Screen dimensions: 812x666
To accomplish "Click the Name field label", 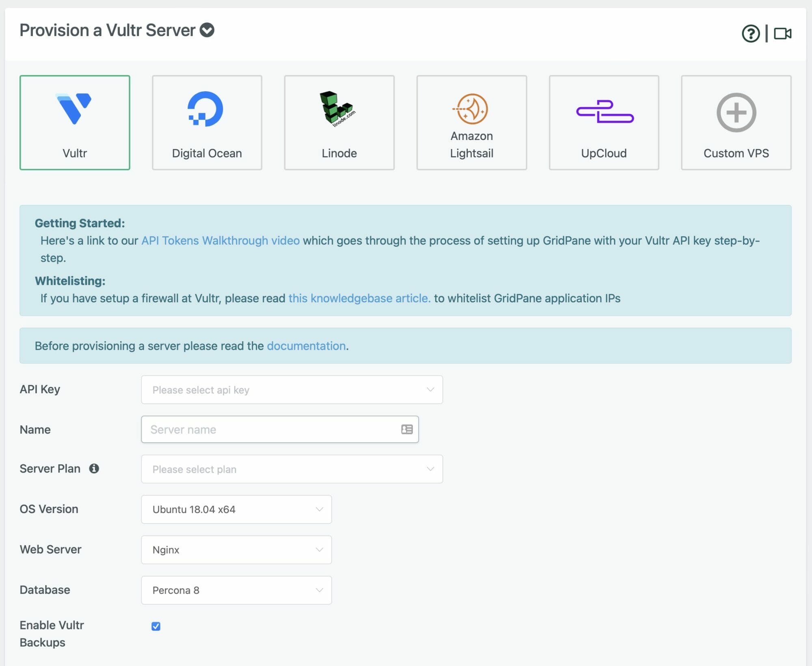I will [35, 430].
